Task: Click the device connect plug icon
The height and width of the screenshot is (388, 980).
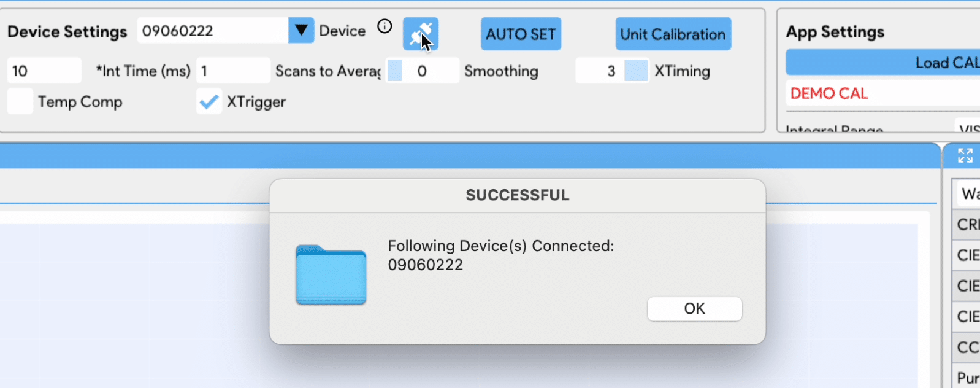Action: pyautogui.click(x=420, y=34)
